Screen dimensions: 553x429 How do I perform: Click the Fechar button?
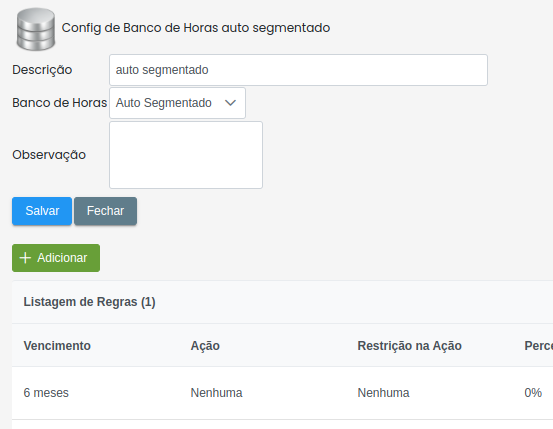pos(105,211)
